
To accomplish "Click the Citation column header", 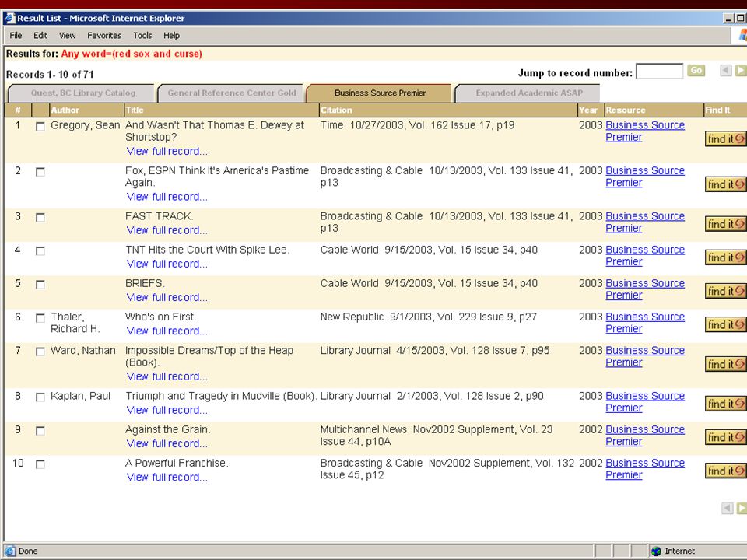I will pyautogui.click(x=448, y=110).
